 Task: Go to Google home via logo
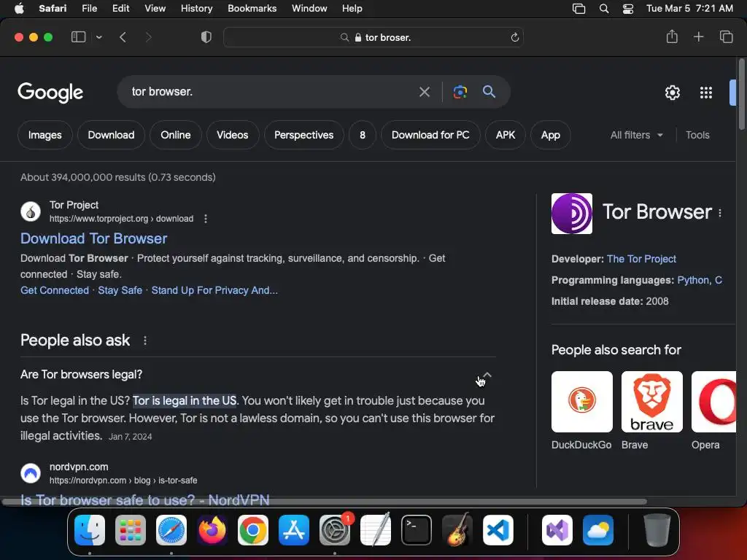50,93
